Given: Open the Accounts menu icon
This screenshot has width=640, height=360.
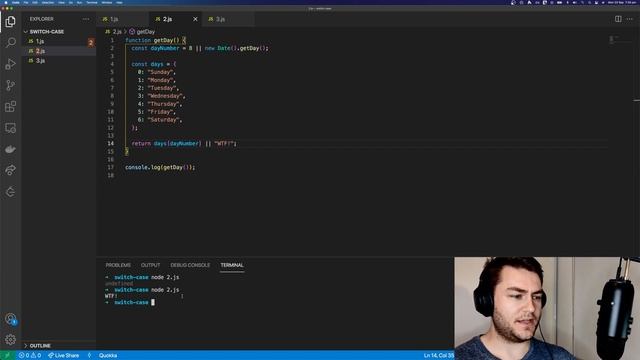Looking at the screenshot, I should point(11,319).
